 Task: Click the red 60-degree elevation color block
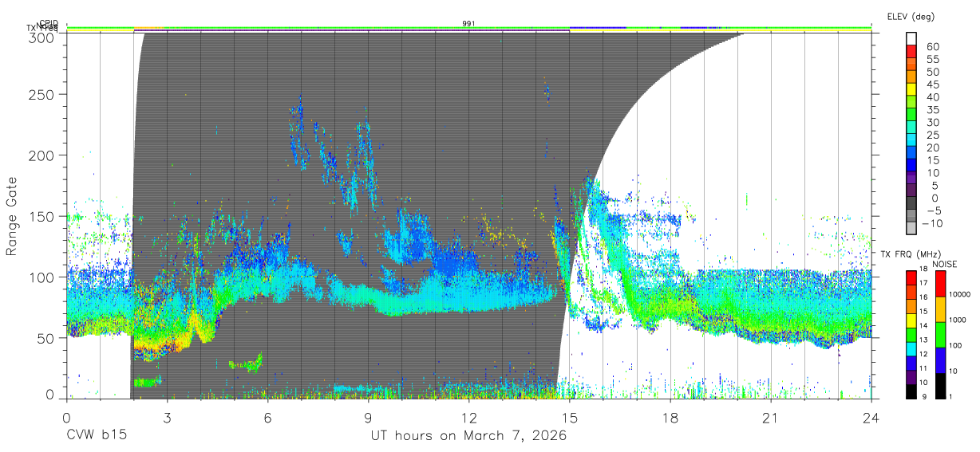click(x=912, y=52)
